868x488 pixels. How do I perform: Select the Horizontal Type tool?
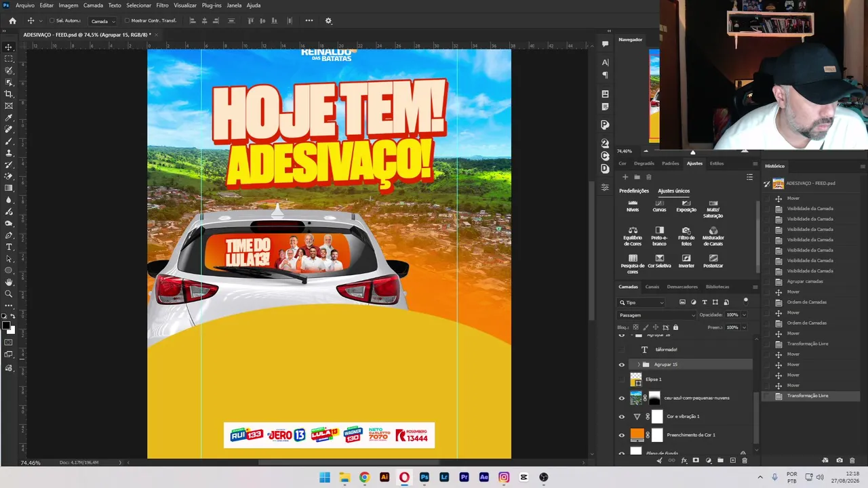point(9,247)
